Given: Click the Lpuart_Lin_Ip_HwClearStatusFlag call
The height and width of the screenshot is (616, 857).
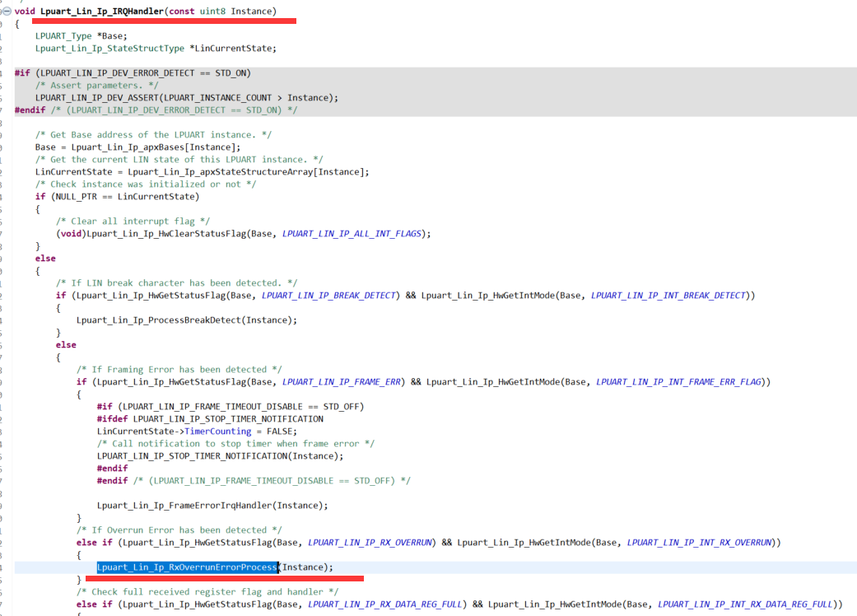Looking at the screenshot, I should [166, 234].
